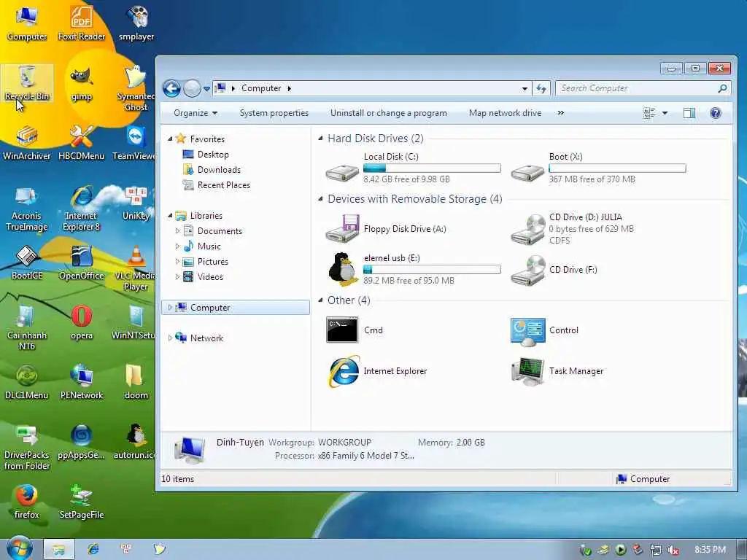Select the BootICE desktop icon
This screenshot has height=560, width=747.
27,262
